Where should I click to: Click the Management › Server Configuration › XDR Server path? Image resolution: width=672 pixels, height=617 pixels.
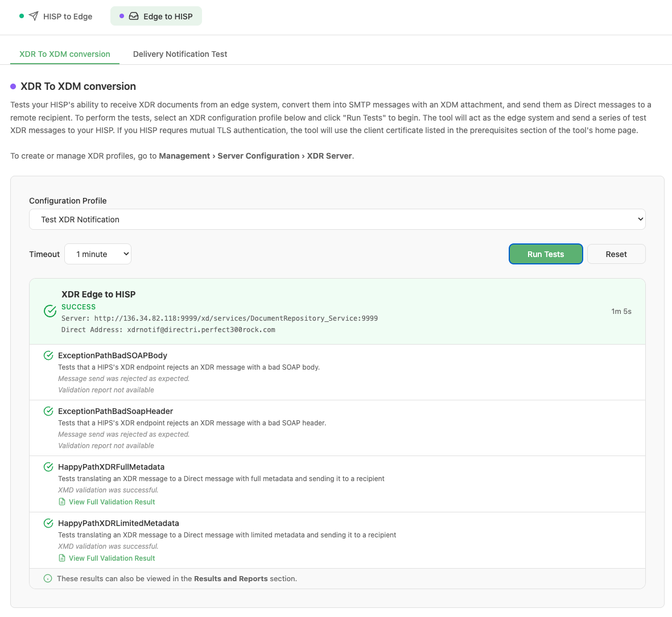pyautogui.click(x=255, y=156)
